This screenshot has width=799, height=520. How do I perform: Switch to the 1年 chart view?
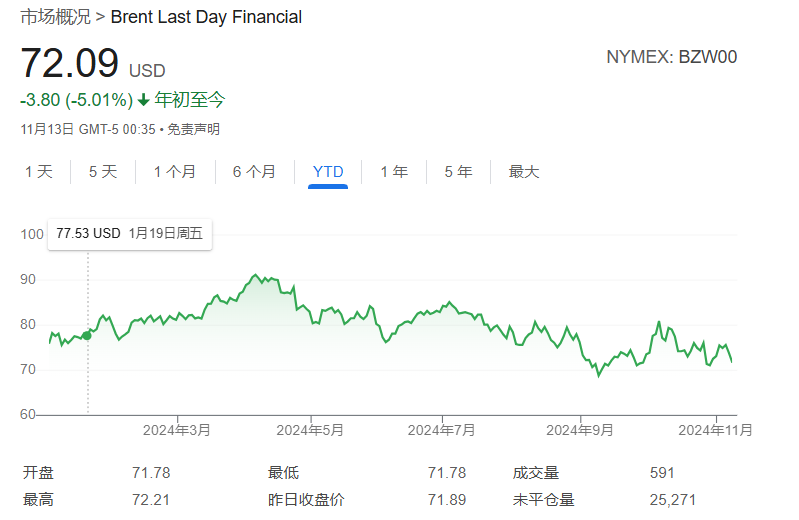point(394,172)
